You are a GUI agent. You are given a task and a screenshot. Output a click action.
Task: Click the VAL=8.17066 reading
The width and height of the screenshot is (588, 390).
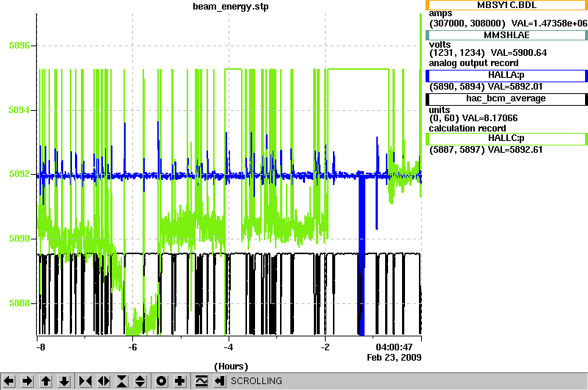tap(490, 118)
